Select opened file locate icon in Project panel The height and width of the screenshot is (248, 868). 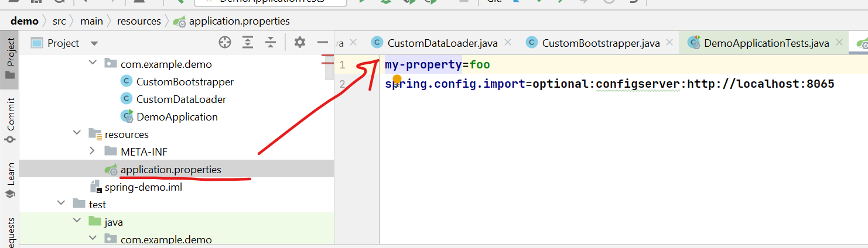pyautogui.click(x=225, y=42)
